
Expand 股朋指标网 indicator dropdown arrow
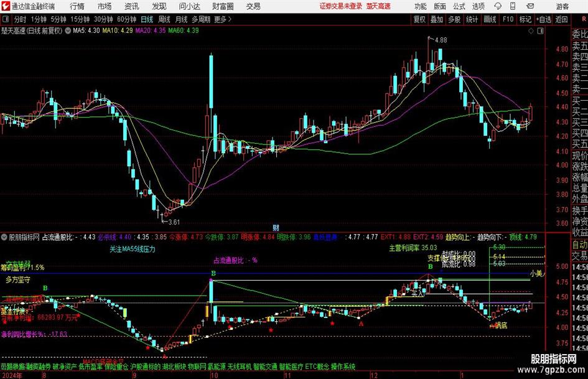click(x=4, y=237)
